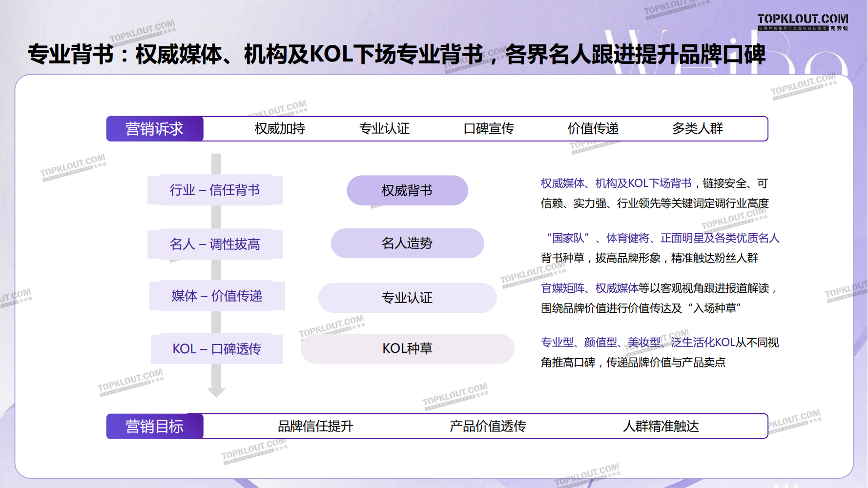Click the 行业 – 信任背书 box
The image size is (868, 488).
coord(215,190)
